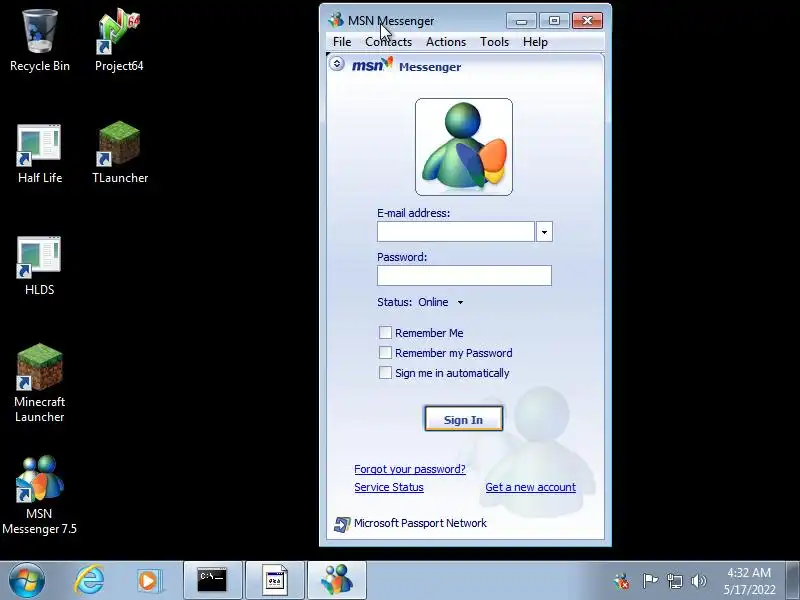Screen dimensions: 800x600
Task: Check the Remember Me checkbox
Action: [385, 333]
